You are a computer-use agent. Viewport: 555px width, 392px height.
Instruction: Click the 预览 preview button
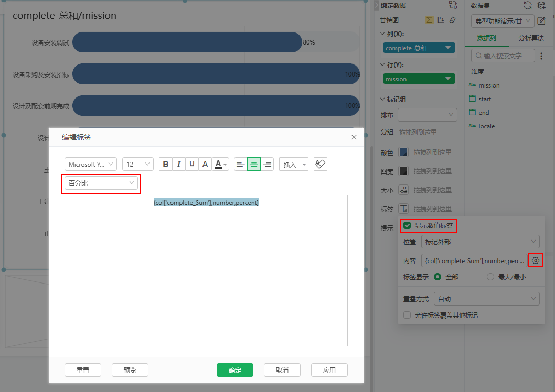(x=130, y=370)
